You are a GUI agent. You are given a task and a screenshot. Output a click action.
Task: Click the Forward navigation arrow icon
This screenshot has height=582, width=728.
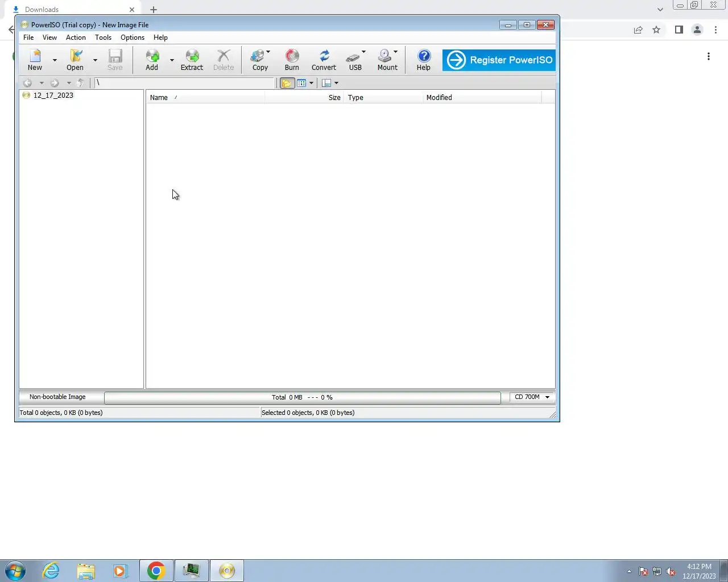click(x=55, y=83)
